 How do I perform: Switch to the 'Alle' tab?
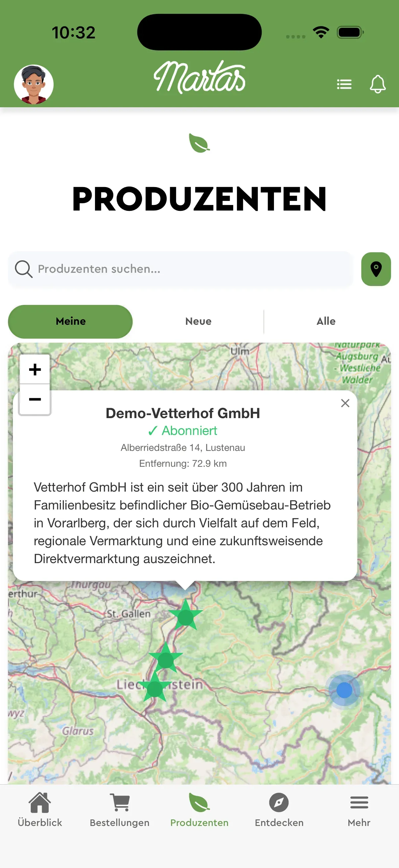coord(326,321)
